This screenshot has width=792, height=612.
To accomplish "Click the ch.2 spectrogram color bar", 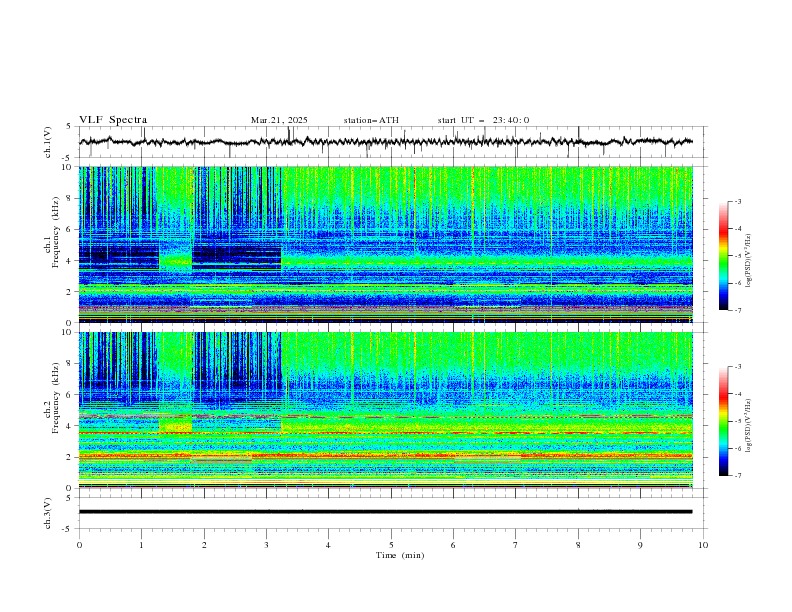I will (723, 421).
